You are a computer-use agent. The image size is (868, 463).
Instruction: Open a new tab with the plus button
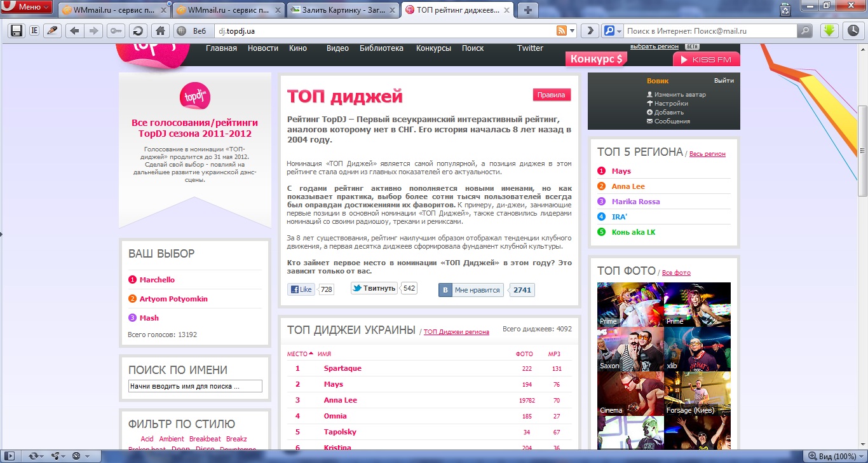528,10
